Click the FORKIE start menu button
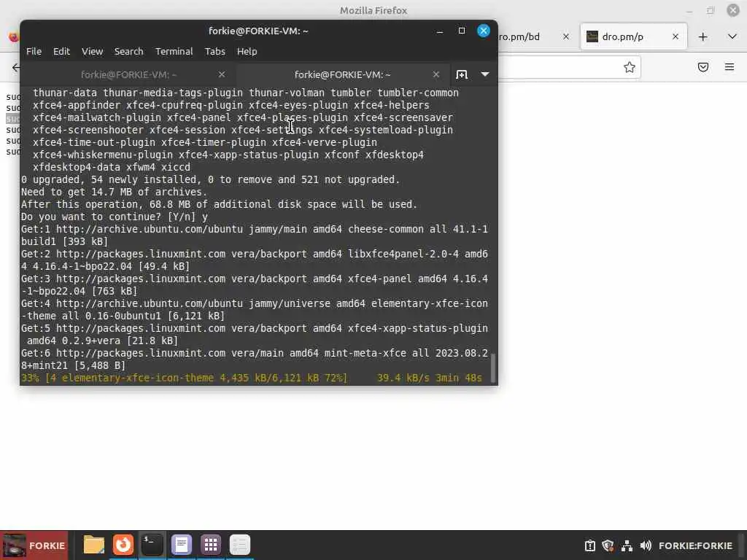747x560 pixels. (x=34, y=545)
